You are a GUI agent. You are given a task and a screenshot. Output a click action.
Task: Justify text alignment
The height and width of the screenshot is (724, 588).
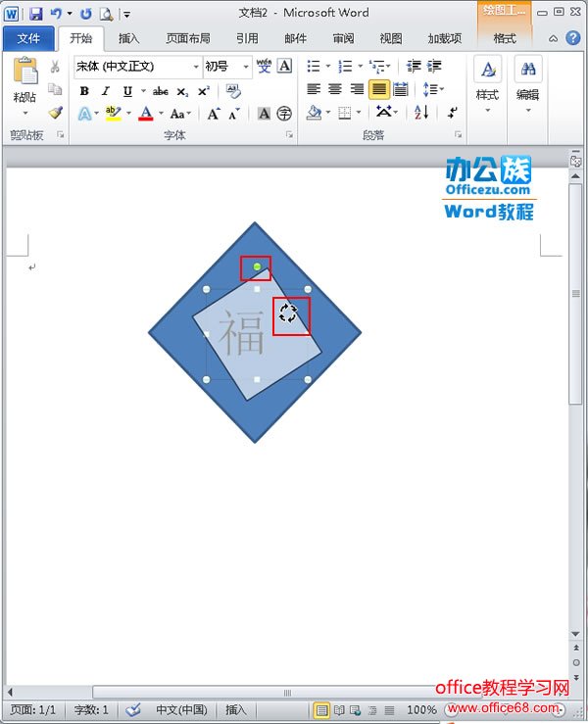click(x=378, y=89)
